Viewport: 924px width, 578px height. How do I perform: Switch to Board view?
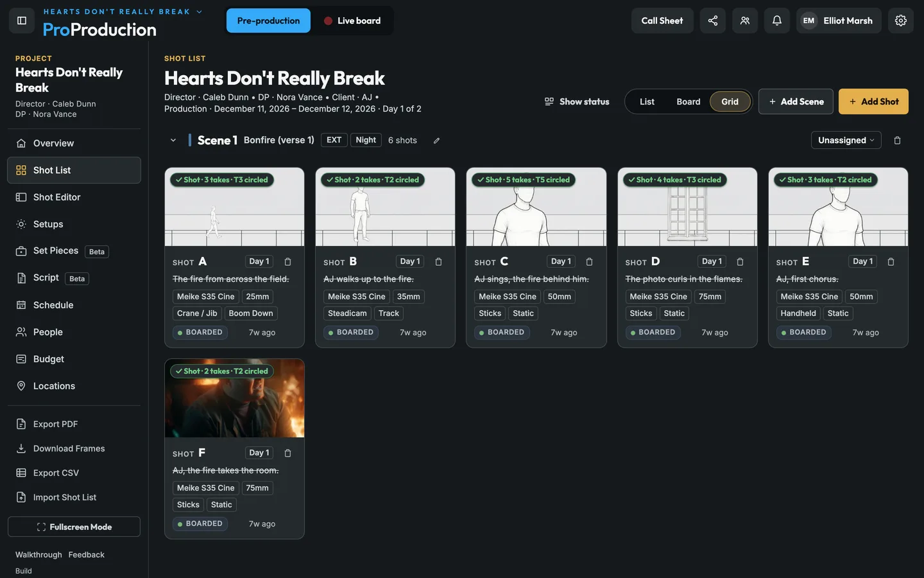tap(688, 101)
